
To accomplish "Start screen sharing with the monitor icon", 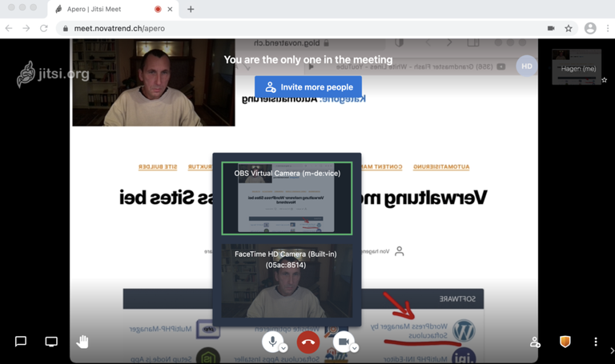I will (x=51, y=342).
